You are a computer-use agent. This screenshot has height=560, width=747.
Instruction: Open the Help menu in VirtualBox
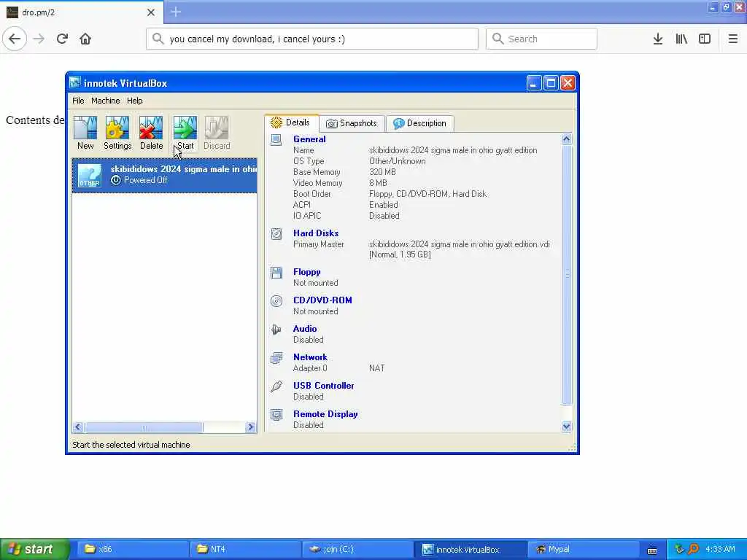pyautogui.click(x=135, y=101)
